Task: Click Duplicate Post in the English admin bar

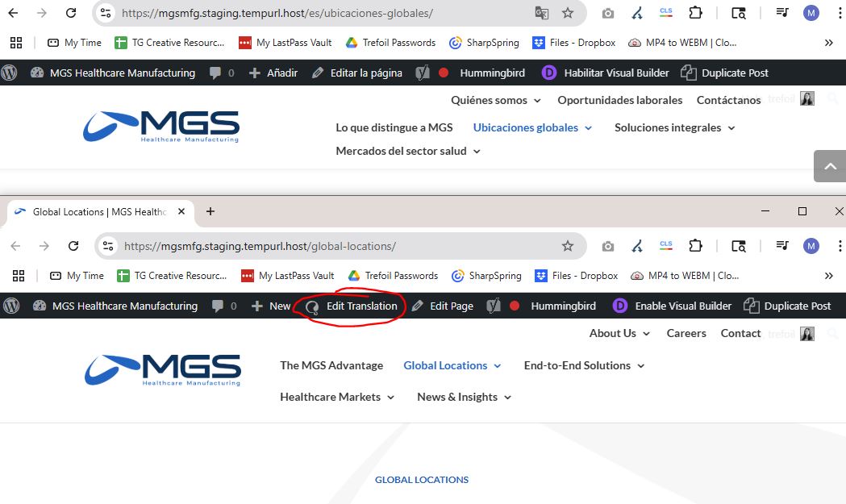Action: coord(787,306)
